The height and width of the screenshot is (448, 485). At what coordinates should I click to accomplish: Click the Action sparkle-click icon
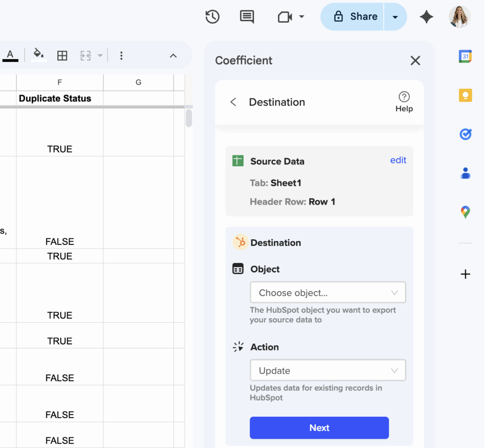click(x=238, y=347)
